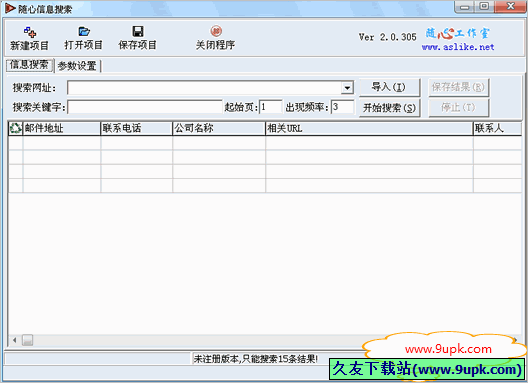Click the 联系电话 column header
Viewport: 528px width, 383px height.
[x=136, y=128]
